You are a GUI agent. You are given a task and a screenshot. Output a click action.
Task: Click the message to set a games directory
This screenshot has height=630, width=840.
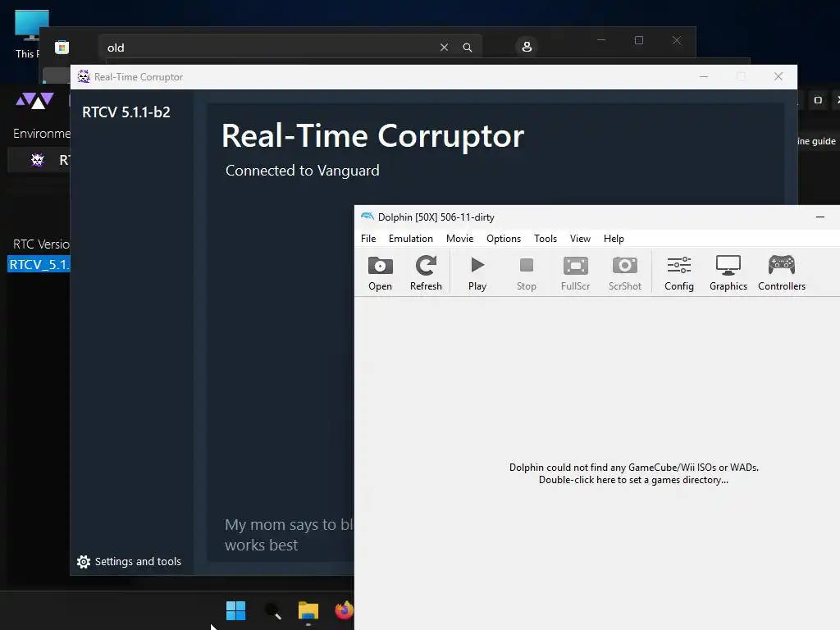[x=634, y=473]
